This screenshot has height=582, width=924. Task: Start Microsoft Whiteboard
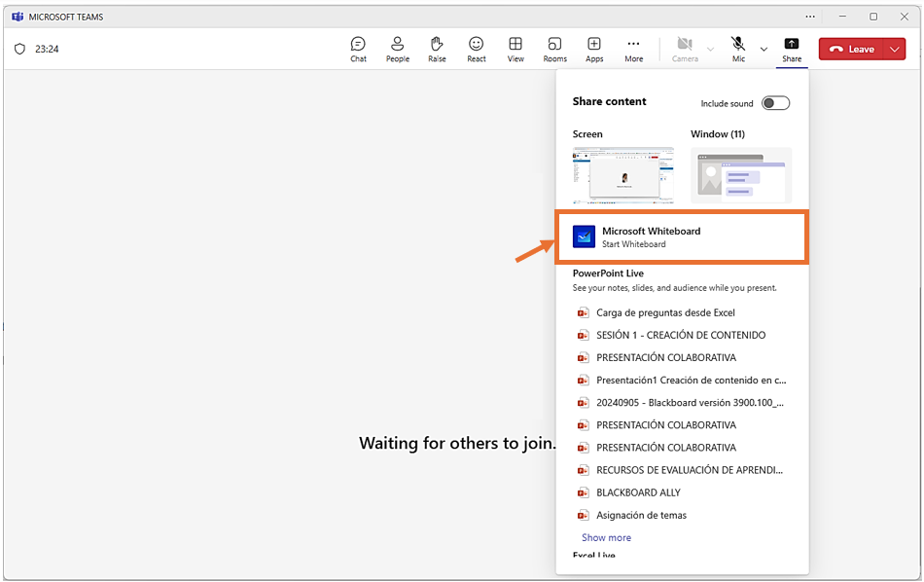tap(681, 237)
